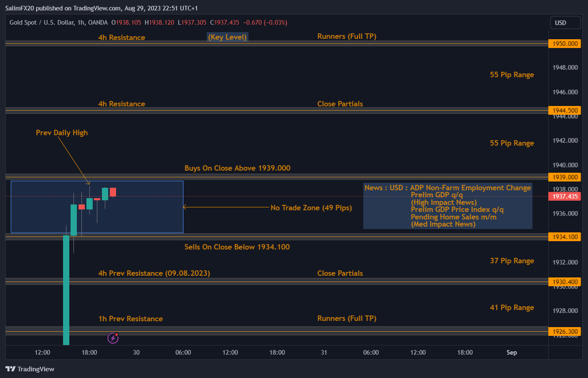
Task: Select the No Trade Zone (49 Pips) label
Action: (311, 208)
